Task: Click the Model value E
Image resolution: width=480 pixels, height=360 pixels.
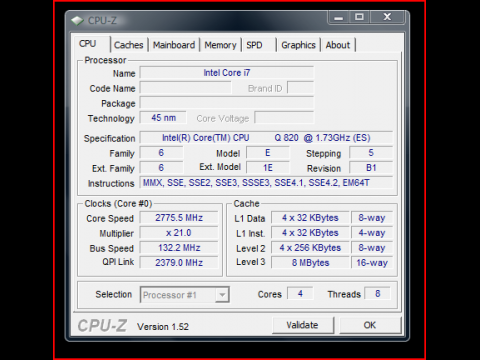Action: click(268, 153)
